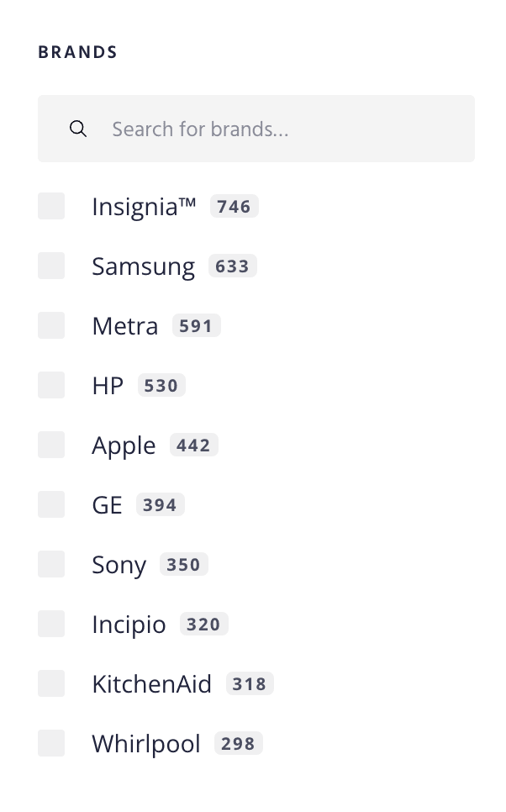The height and width of the screenshot is (812, 506).
Task: Toggle the Apple brand checkbox
Action: (x=51, y=445)
